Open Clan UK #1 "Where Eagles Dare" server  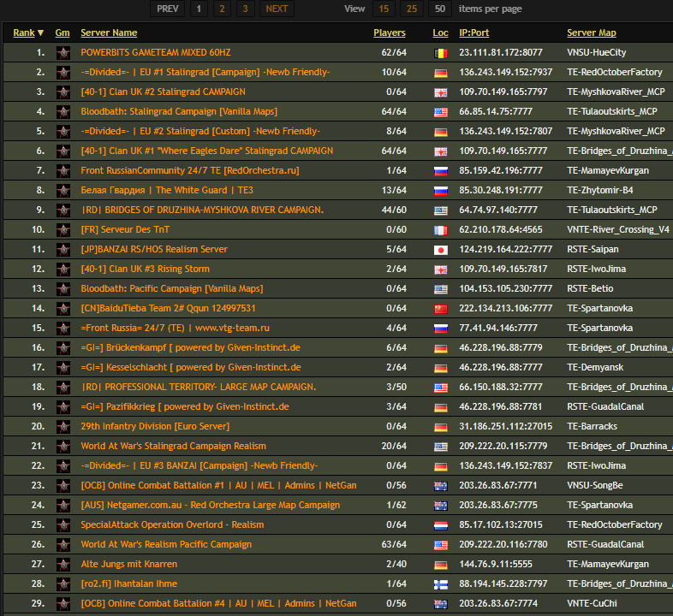click(x=207, y=151)
